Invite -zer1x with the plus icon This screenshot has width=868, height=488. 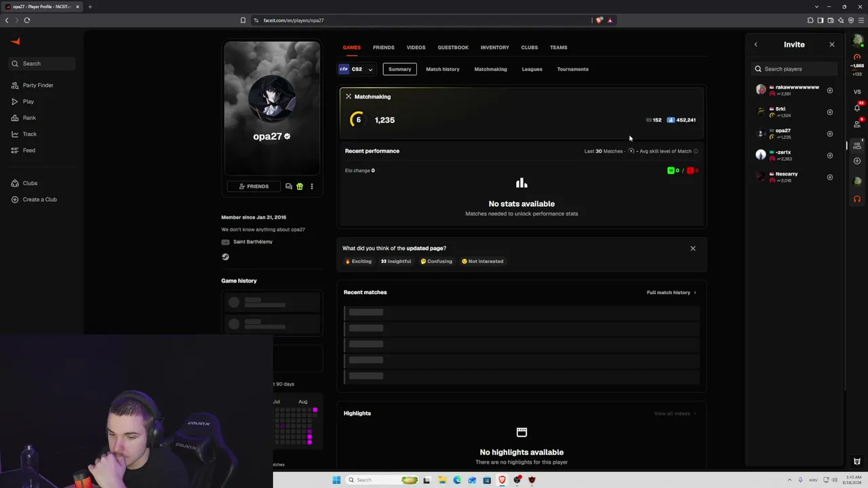point(830,155)
